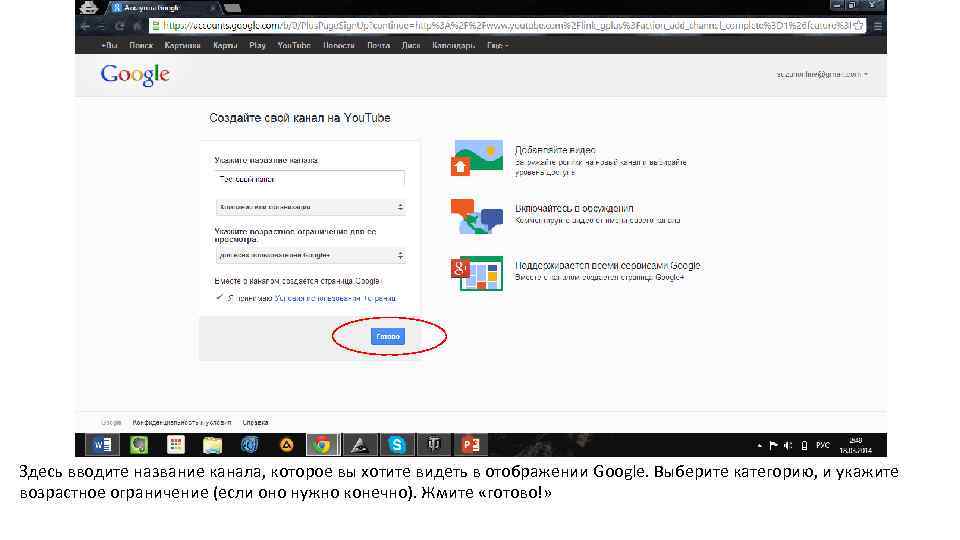Open 'YouTube' in the Google bar
The width and height of the screenshot is (960, 540).
(x=294, y=45)
